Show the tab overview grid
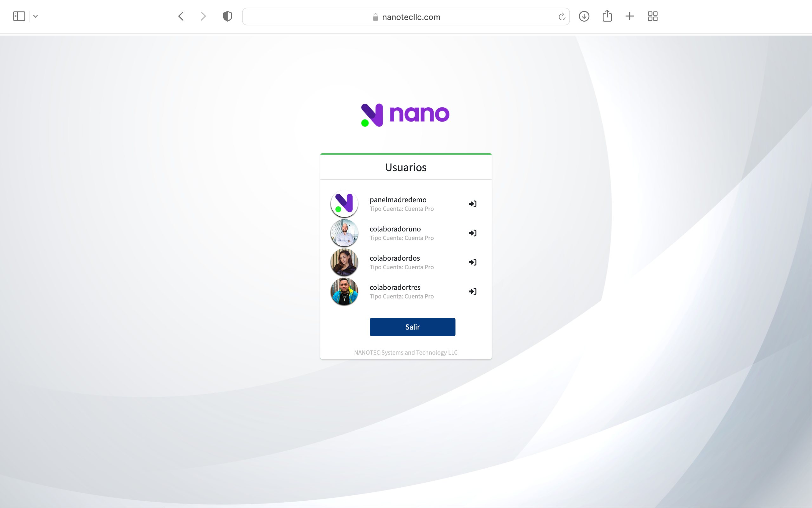 point(653,16)
